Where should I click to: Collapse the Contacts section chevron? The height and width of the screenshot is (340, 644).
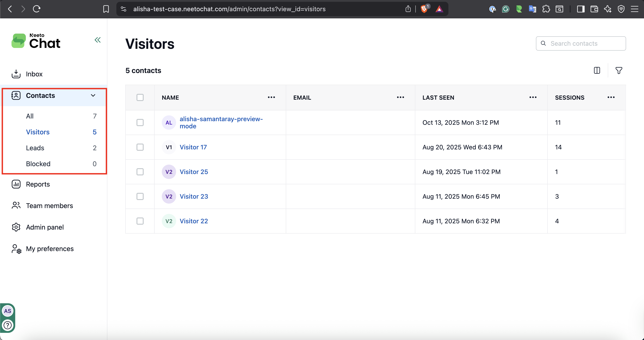point(93,96)
